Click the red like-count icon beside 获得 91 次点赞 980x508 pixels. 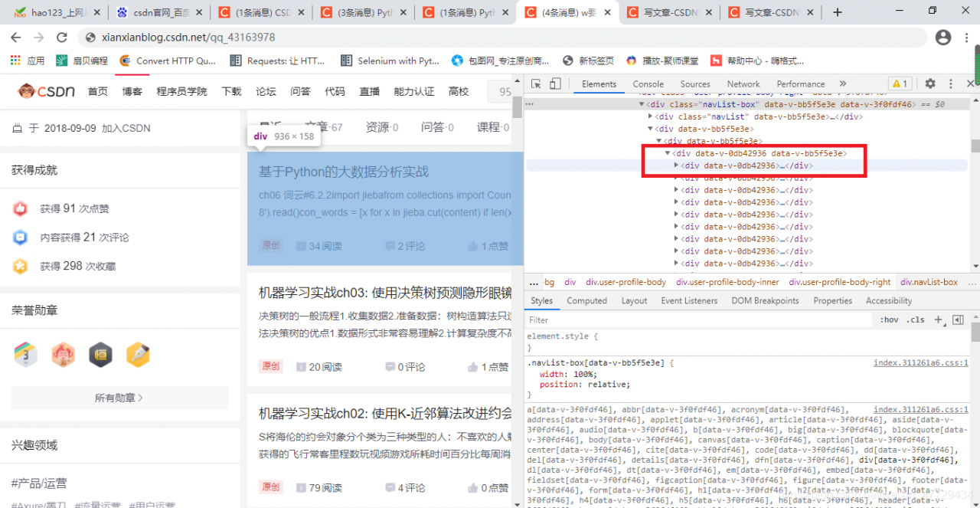point(21,208)
